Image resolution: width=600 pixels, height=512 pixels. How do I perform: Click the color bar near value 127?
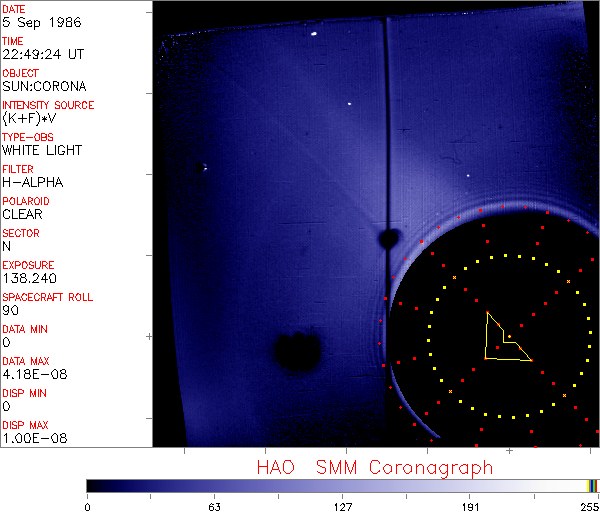(x=342, y=485)
